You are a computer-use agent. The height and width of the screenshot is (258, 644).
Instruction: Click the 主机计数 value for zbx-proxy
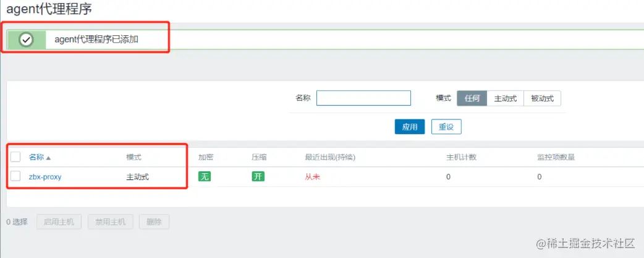pyautogui.click(x=448, y=177)
